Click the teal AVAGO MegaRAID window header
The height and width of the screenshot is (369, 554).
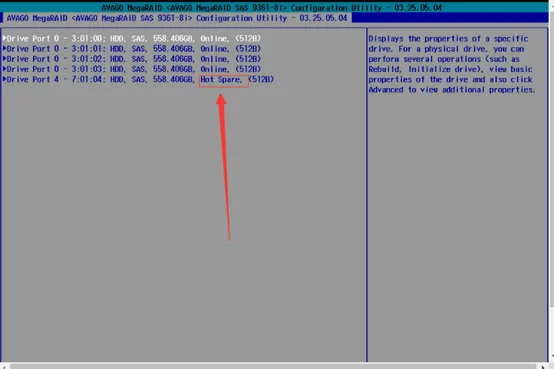tap(272, 7)
